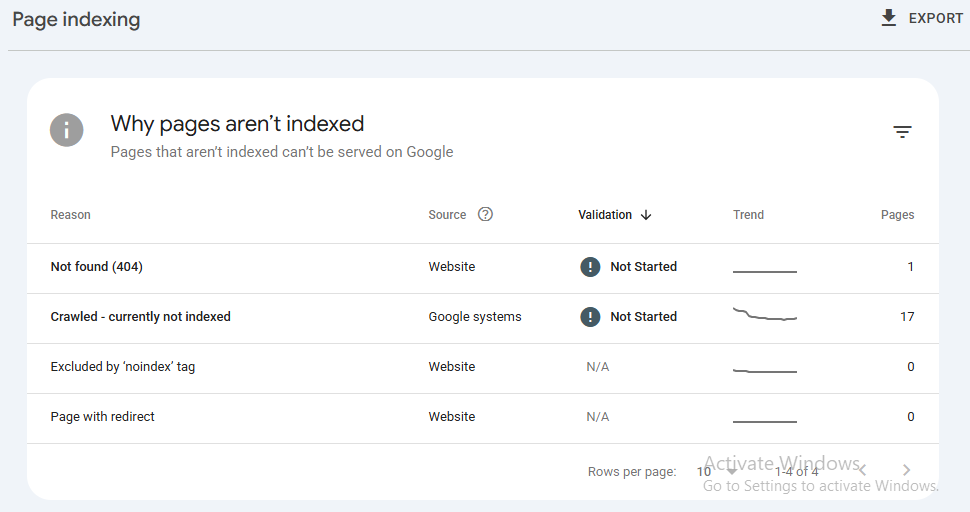The height and width of the screenshot is (512, 970).
Task: Click trend sparkline for Page with redirect
Action: coord(765,422)
